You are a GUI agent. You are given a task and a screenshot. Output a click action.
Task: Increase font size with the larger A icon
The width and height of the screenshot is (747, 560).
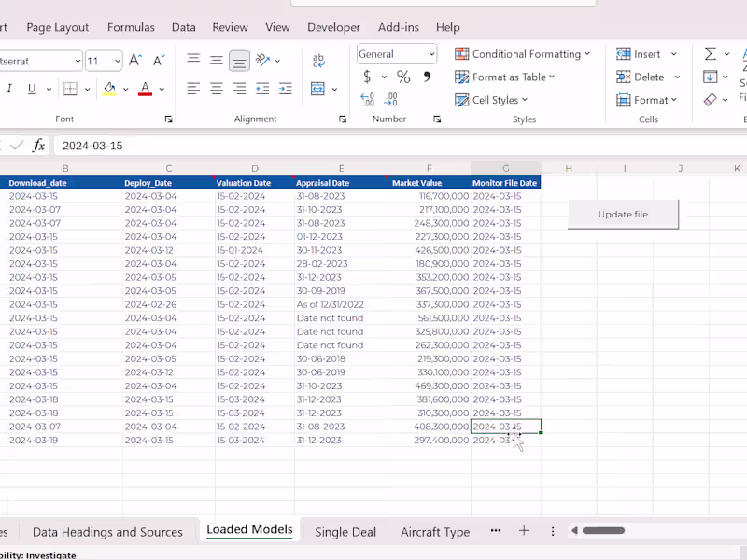pos(134,61)
